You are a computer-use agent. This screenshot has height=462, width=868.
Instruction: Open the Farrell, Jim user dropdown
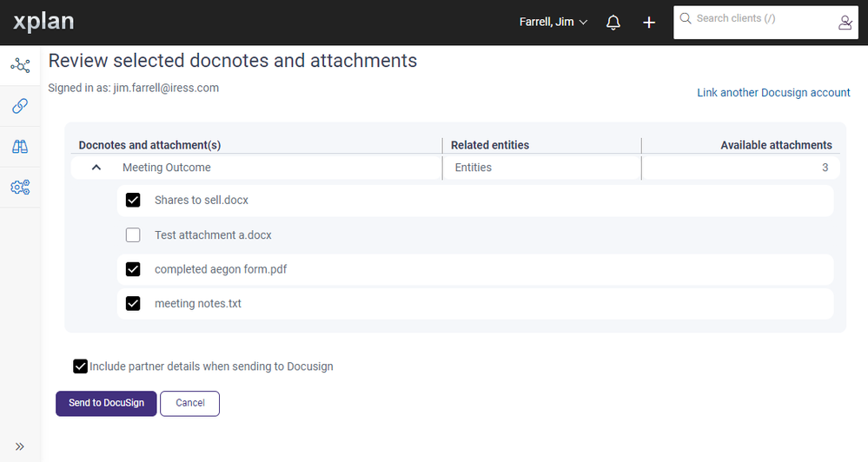point(553,22)
